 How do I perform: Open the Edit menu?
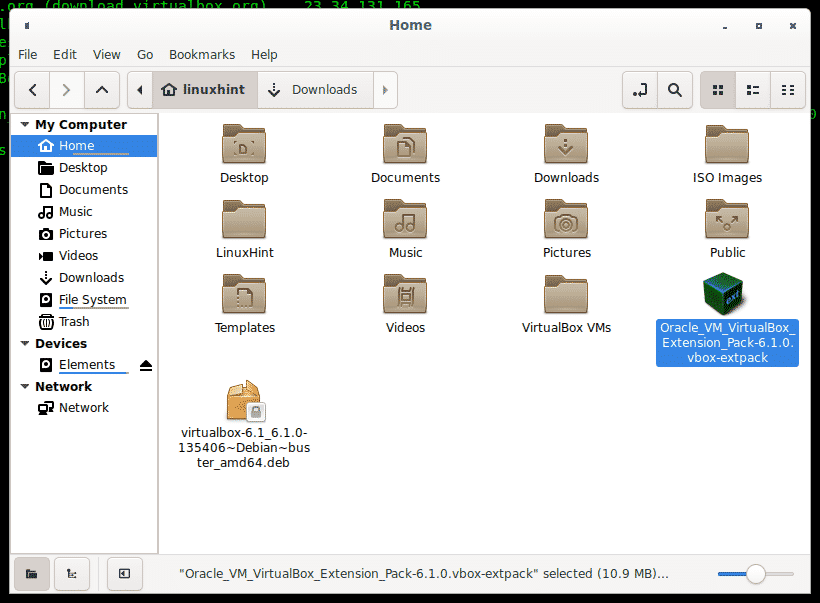(x=65, y=54)
